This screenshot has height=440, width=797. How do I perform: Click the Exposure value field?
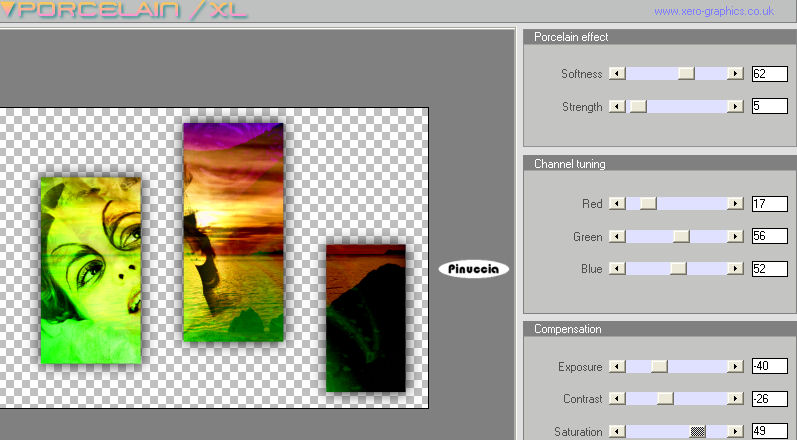tap(770, 366)
